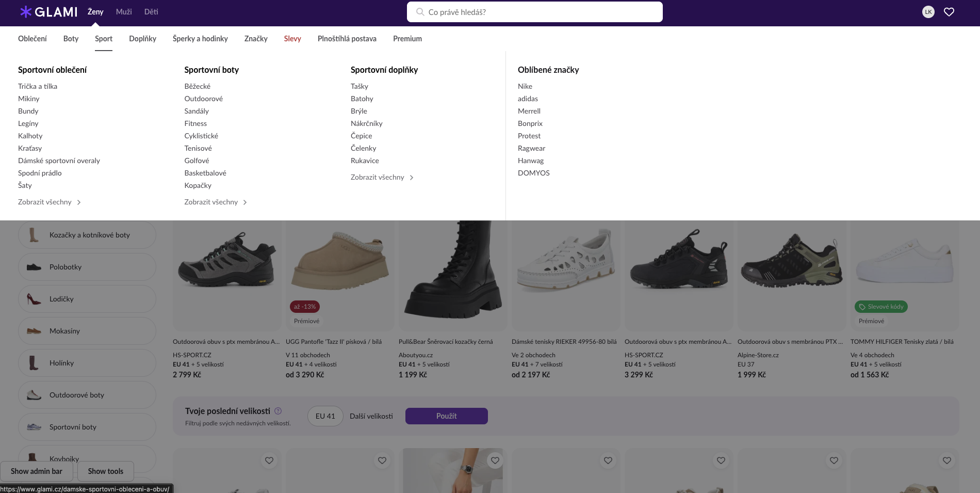The image size is (980, 493).
Task: Switch to the Ženy tab
Action: click(95, 12)
